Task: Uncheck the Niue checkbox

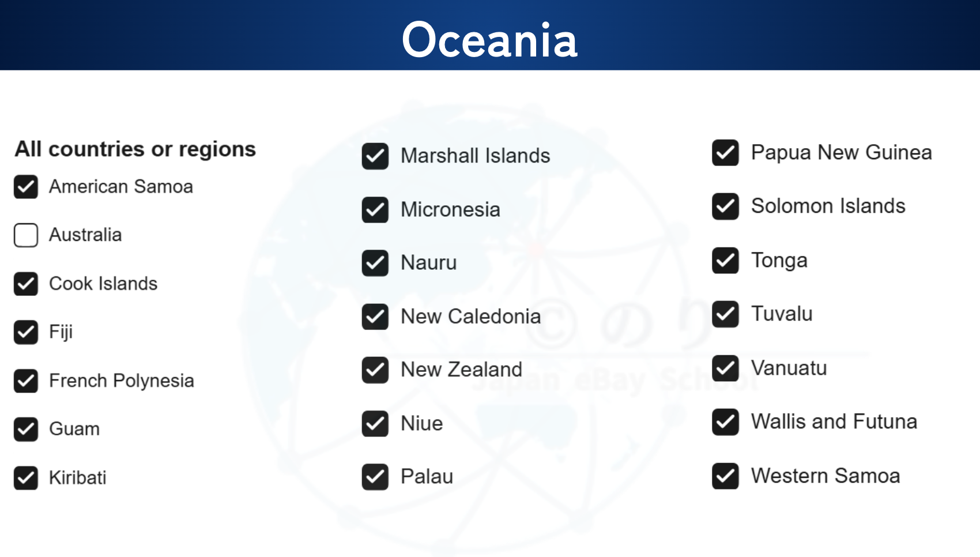Action: point(375,424)
